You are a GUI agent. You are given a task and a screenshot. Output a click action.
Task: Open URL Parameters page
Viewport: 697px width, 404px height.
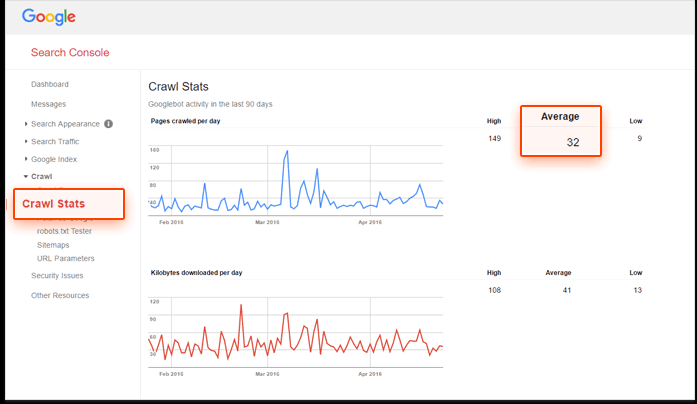(65, 258)
